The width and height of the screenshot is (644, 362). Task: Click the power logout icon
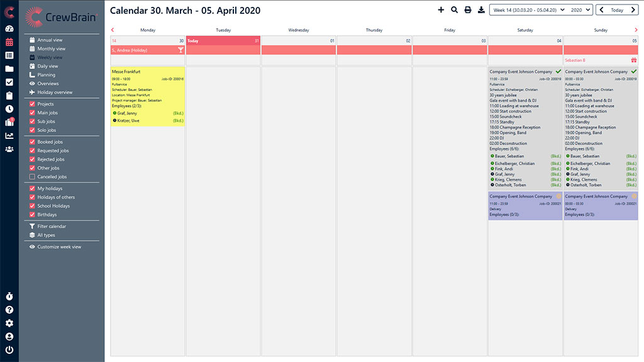[x=9, y=350]
